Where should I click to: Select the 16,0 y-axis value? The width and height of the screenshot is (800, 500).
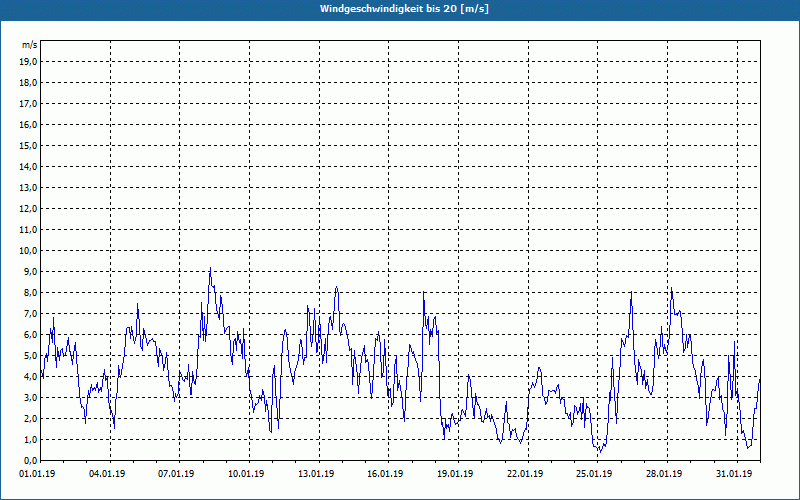28,124
